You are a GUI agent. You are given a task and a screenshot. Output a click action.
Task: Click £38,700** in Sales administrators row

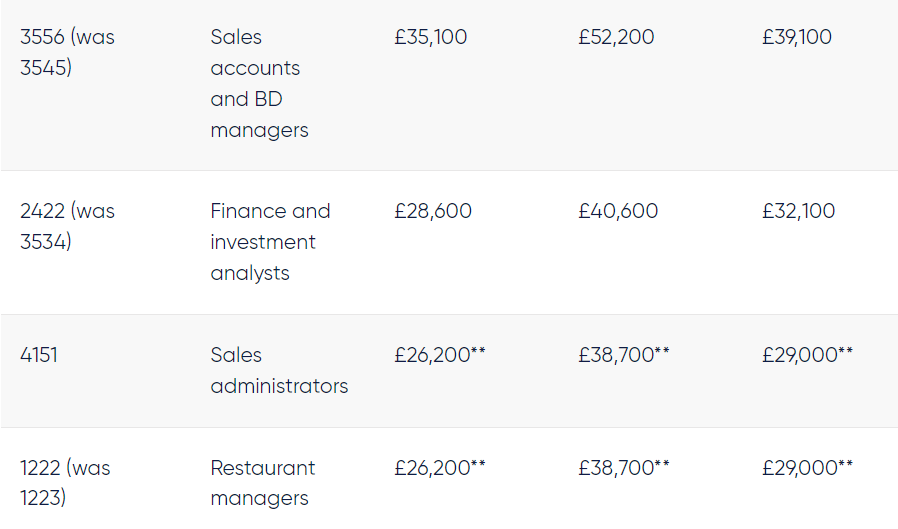(624, 356)
